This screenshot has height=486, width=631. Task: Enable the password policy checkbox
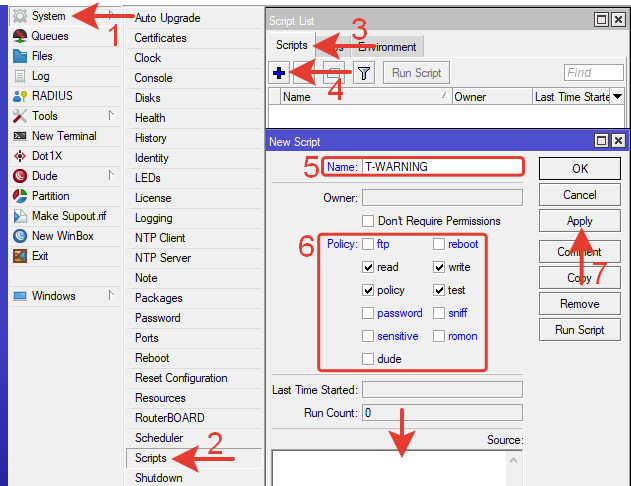coord(368,313)
